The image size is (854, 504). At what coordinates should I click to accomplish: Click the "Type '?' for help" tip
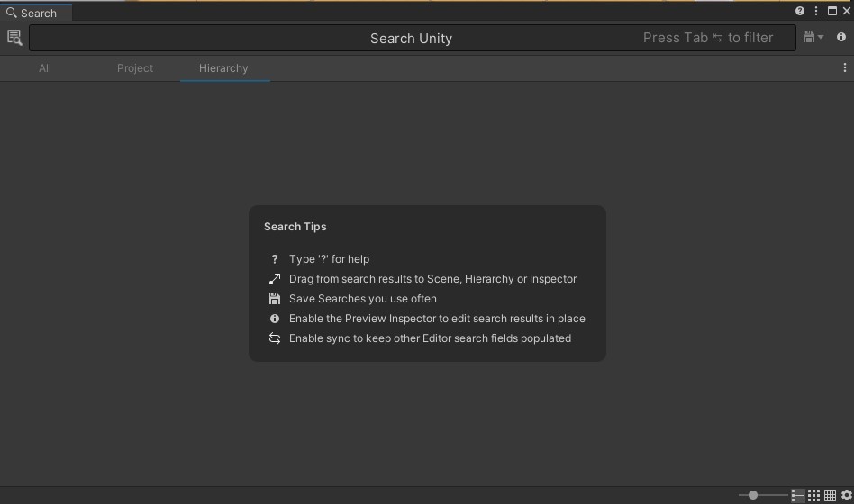tap(329, 259)
